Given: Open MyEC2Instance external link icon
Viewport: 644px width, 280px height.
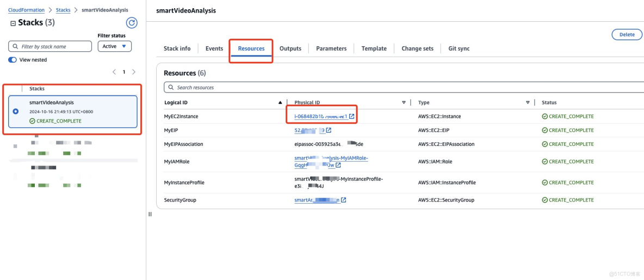Looking at the screenshot, I should coord(352,117).
